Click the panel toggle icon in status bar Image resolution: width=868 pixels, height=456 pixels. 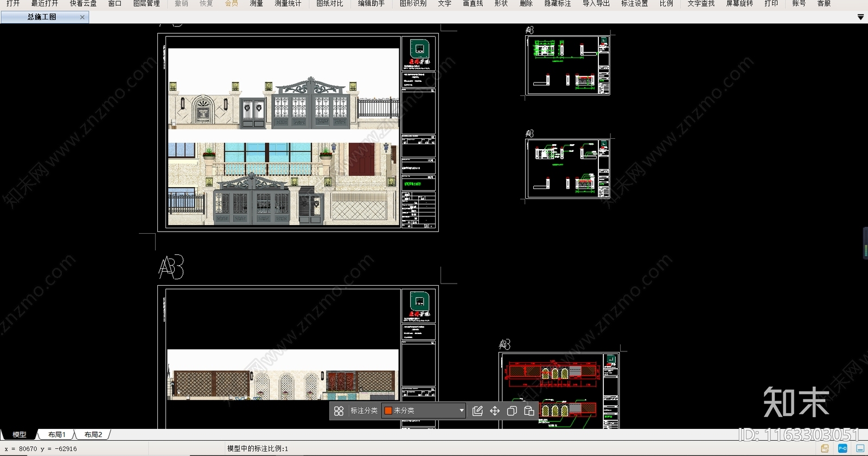pyautogui.click(x=860, y=448)
